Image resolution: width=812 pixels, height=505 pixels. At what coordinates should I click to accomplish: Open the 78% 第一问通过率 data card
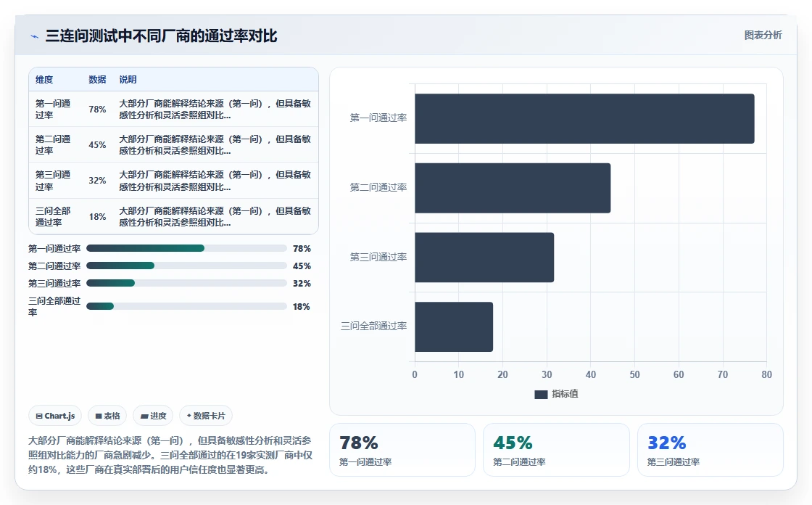coord(402,450)
